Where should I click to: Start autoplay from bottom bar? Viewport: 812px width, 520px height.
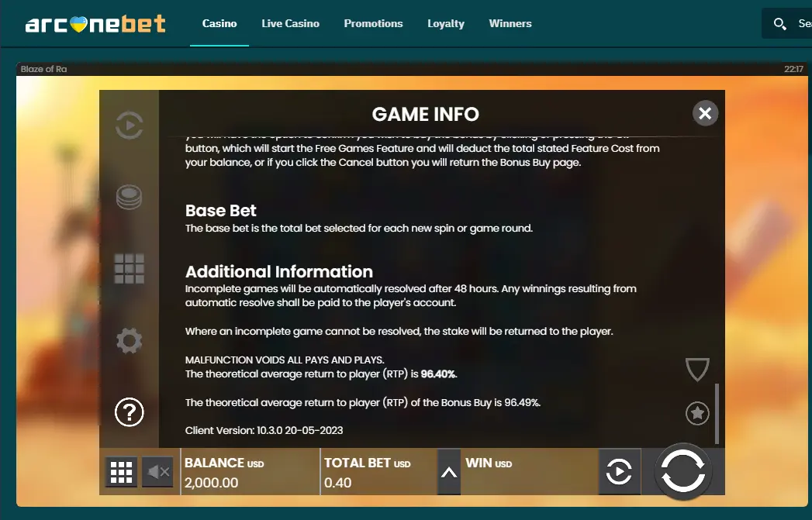click(620, 472)
